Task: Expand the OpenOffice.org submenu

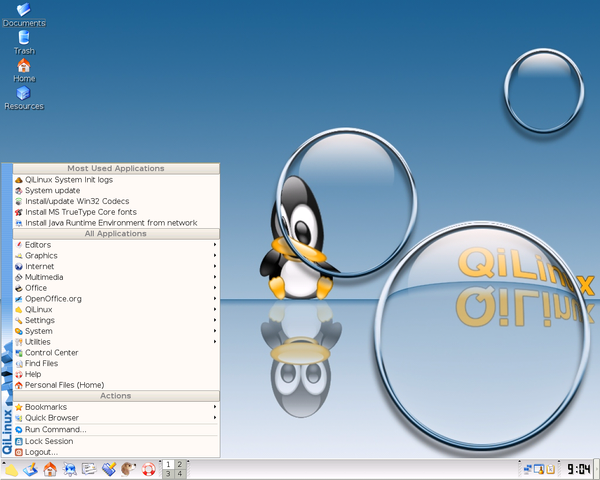Action: (x=116, y=299)
